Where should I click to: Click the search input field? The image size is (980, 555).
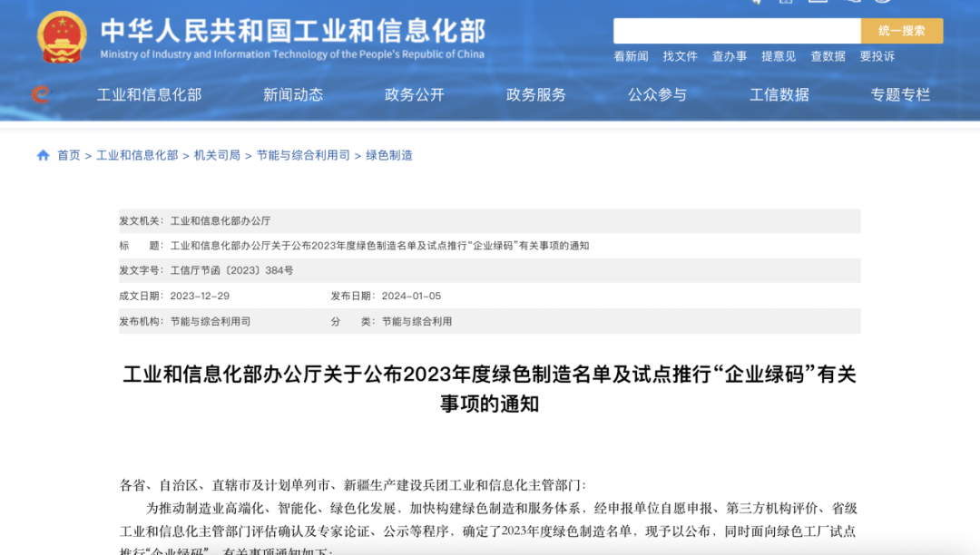[x=736, y=31]
